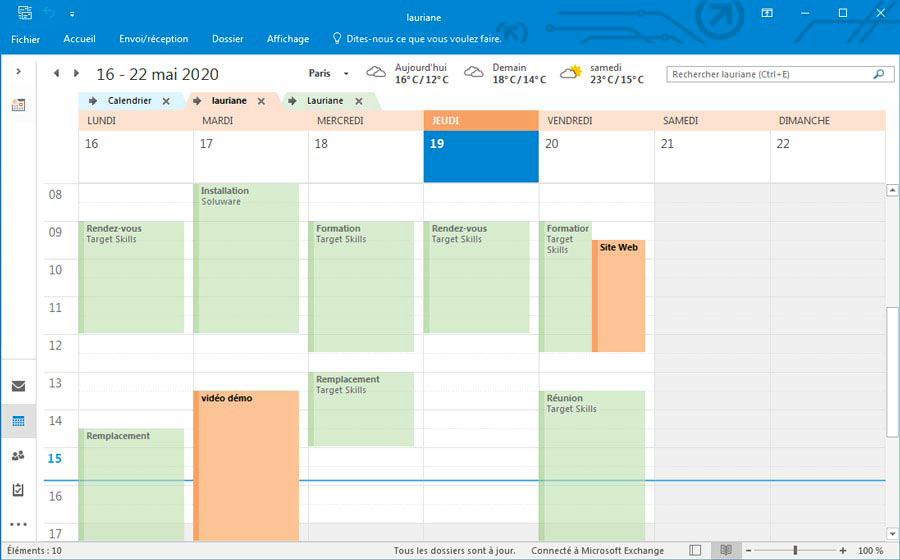This screenshot has height=560, width=900.
Task: Open the Dossier ribbon tab
Action: (227, 39)
